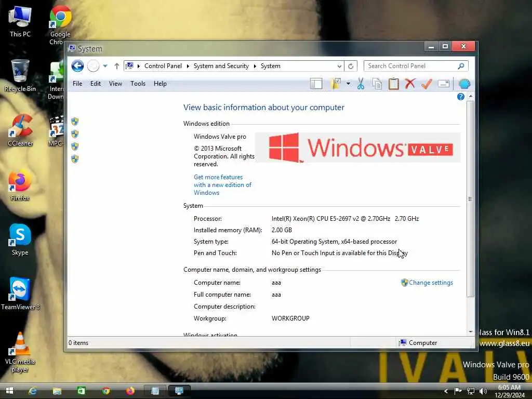Click the System icon in address bar
This screenshot has height=399, width=532.
coord(129,66)
